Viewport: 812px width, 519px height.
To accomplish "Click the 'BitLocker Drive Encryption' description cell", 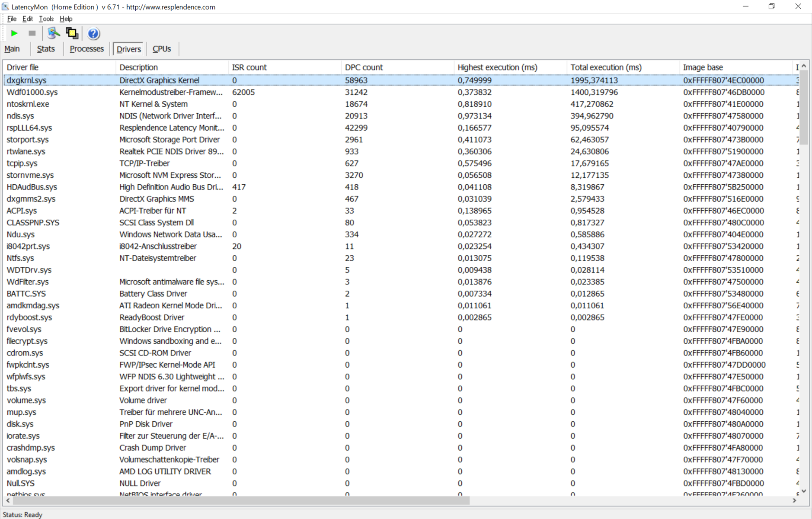I will point(169,329).
